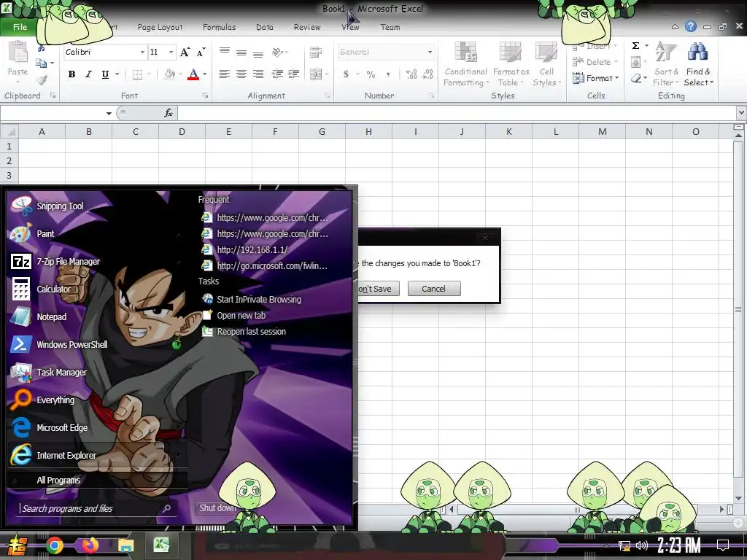Click the Borders icon
747x560 pixels.
click(x=137, y=74)
